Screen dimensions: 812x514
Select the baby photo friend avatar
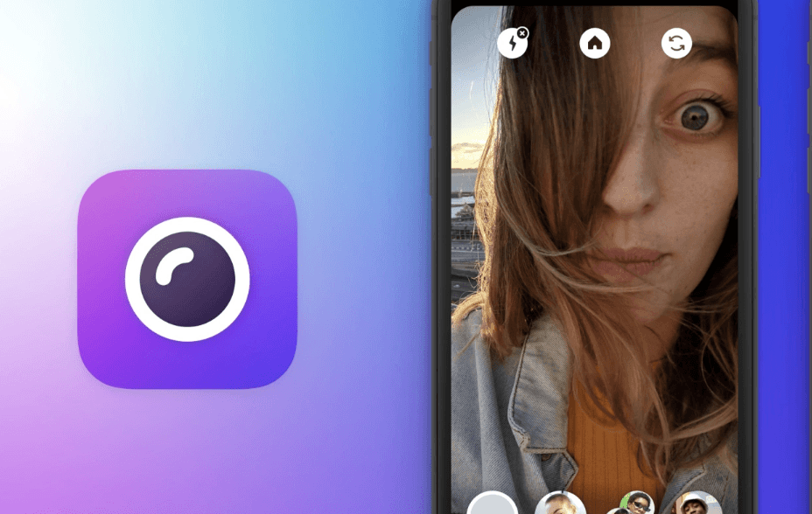[x=560, y=504]
